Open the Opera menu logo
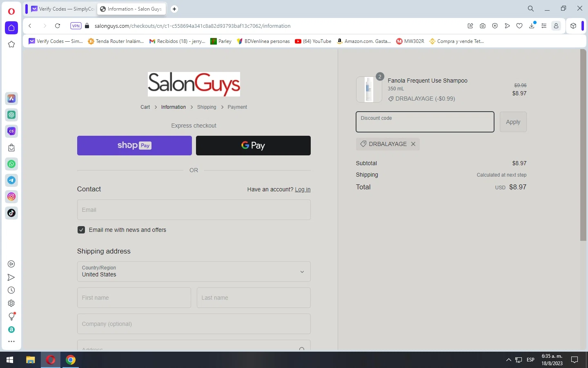 coord(11,11)
